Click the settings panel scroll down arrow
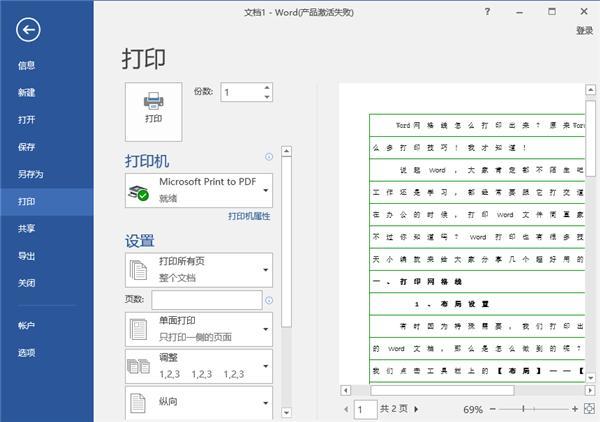The width and height of the screenshot is (600, 422). point(286,413)
